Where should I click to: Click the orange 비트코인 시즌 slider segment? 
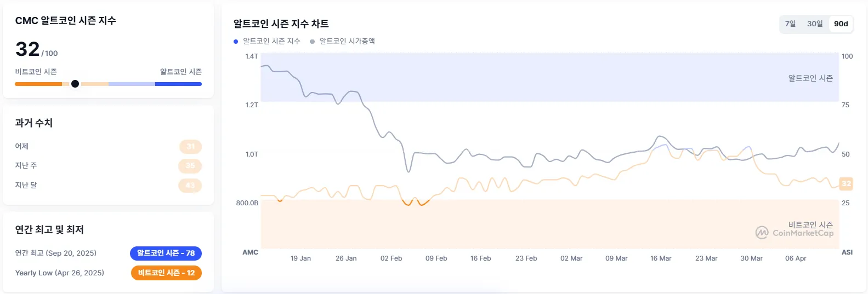coord(38,84)
